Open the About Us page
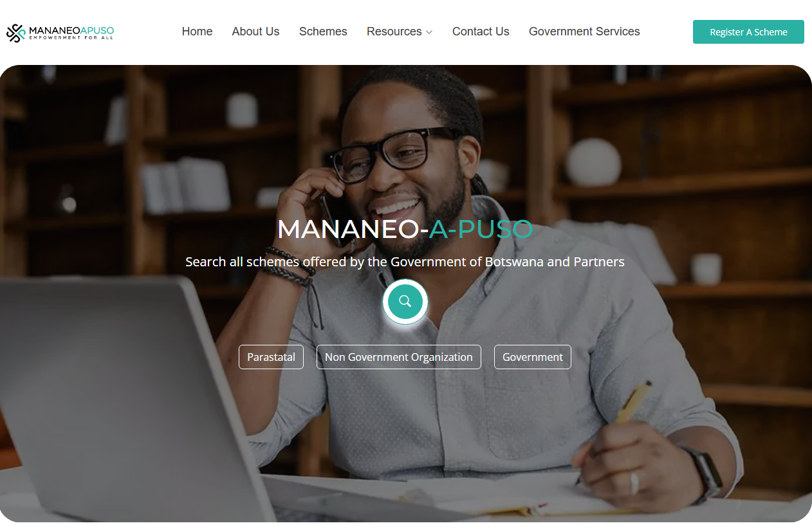This screenshot has height=530, width=812. coord(255,32)
